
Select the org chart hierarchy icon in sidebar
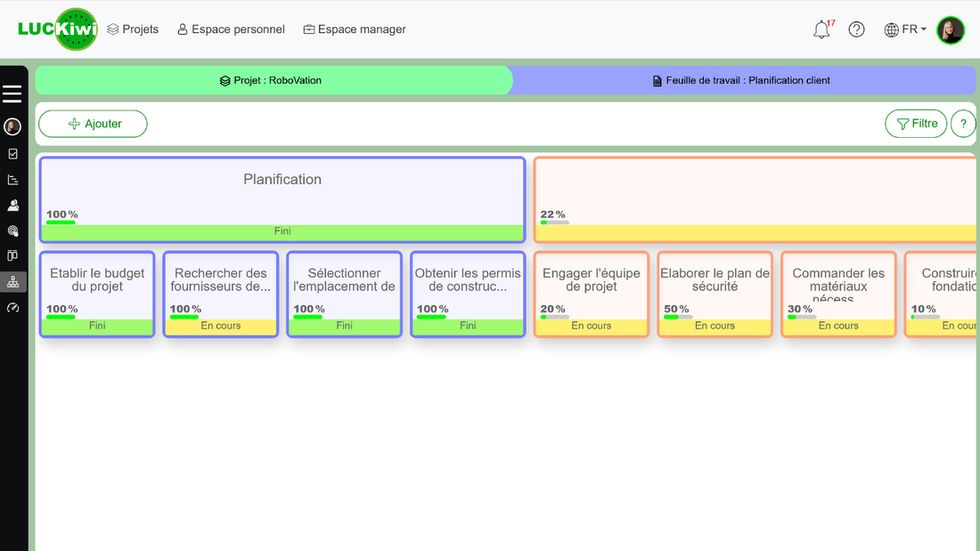12,281
